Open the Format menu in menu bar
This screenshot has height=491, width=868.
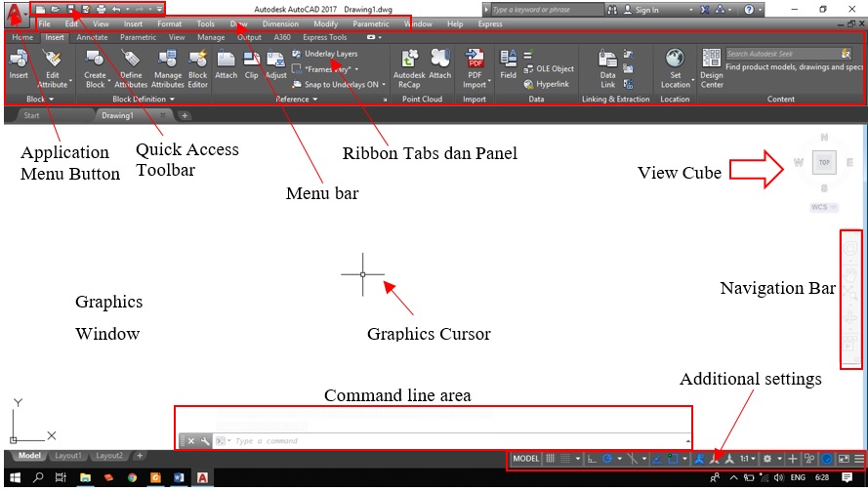pyautogui.click(x=169, y=23)
